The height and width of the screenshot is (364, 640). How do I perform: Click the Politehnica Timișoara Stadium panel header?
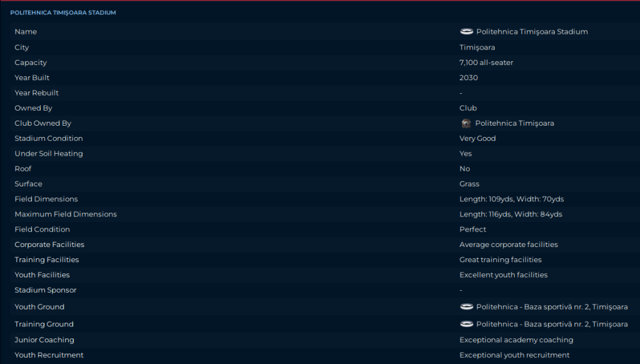tap(63, 13)
